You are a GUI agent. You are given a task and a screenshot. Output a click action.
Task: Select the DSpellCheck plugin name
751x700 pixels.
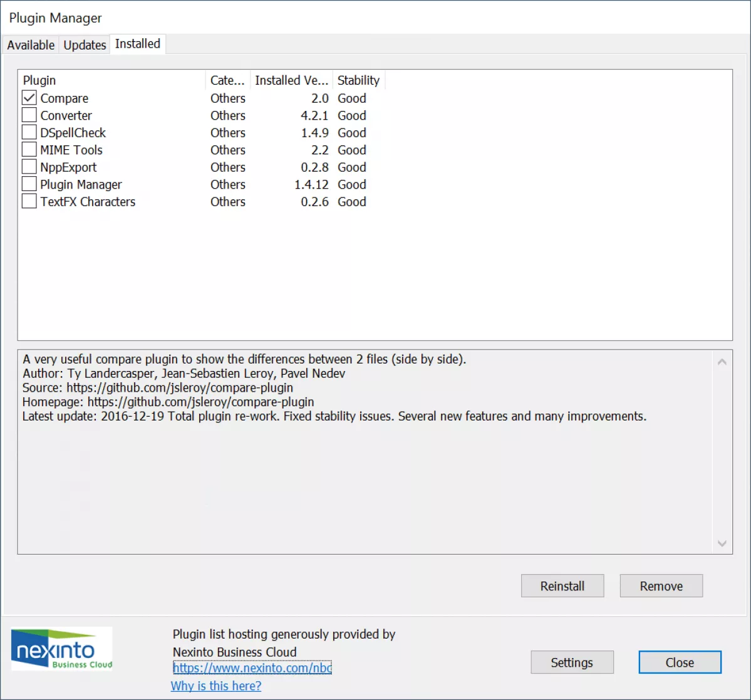point(73,133)
